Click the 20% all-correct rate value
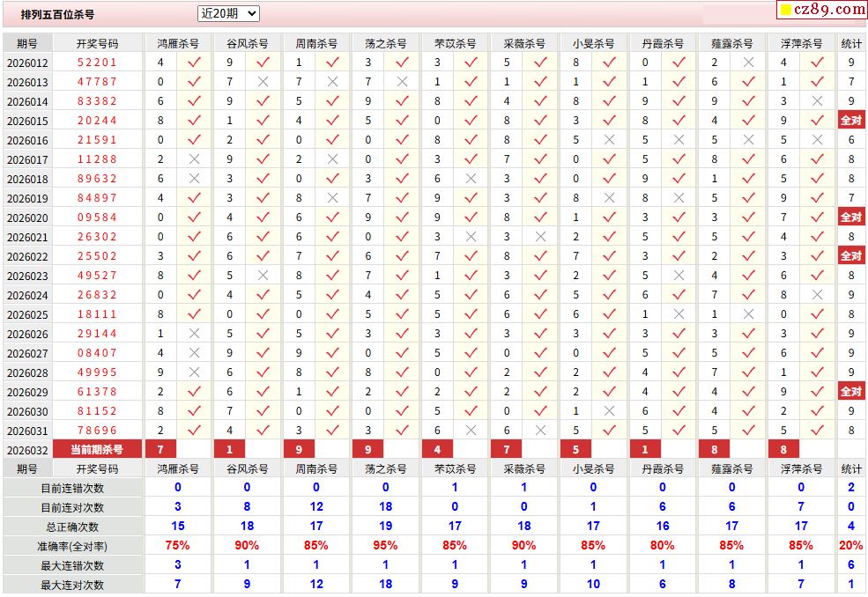The image size is (868, 597). tap(851, 546)
